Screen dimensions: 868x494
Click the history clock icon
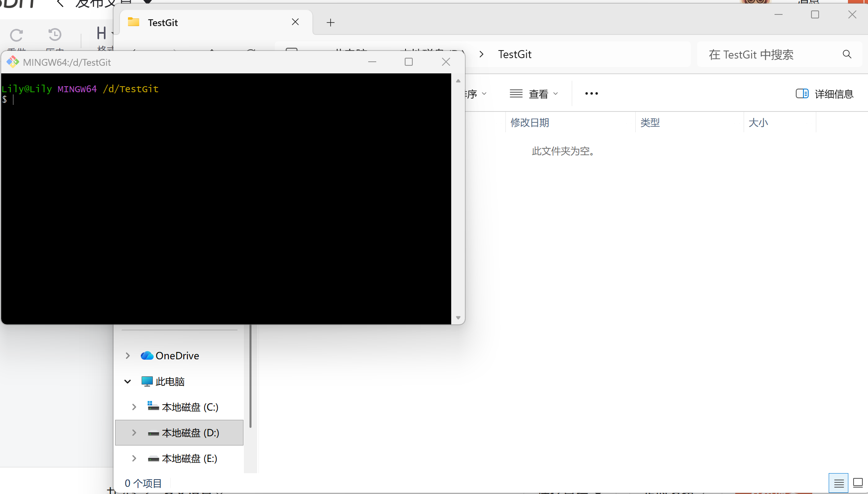[55, 34]
